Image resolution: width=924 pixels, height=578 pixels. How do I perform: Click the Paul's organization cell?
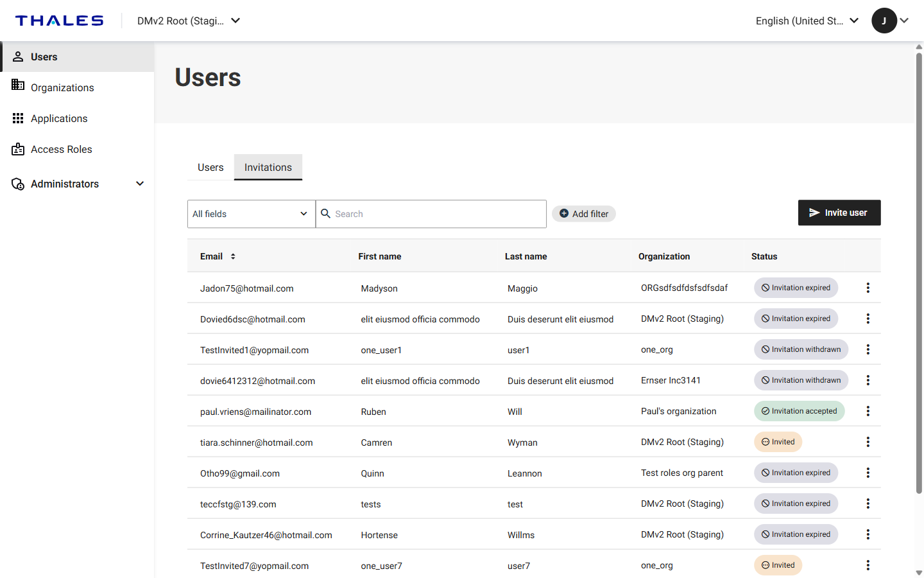tap(678, 411)
